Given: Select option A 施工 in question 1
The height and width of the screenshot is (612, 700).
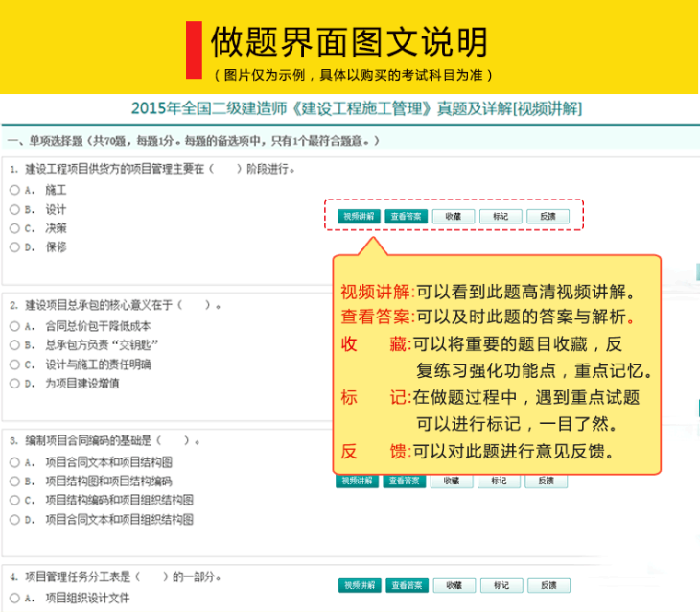Looking at the screenshot, I should 15,190.
